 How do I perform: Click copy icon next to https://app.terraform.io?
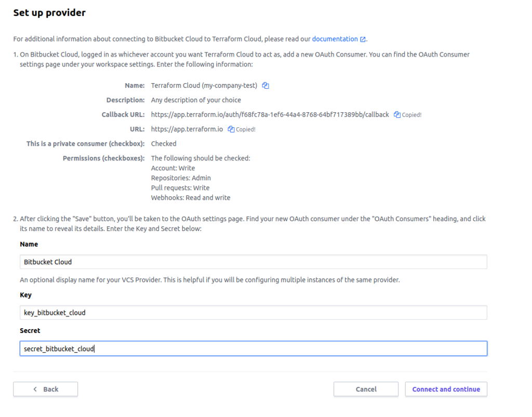click(x=231, y=129)
